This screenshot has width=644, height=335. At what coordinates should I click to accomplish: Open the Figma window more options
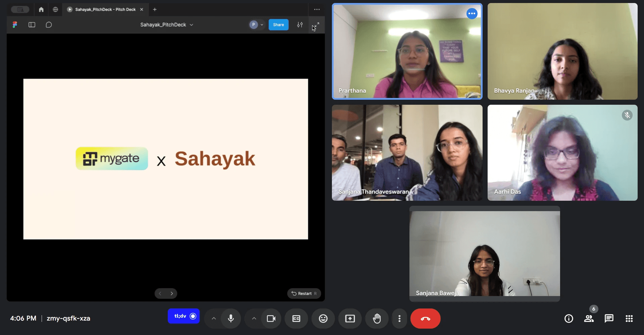[317, 9]
